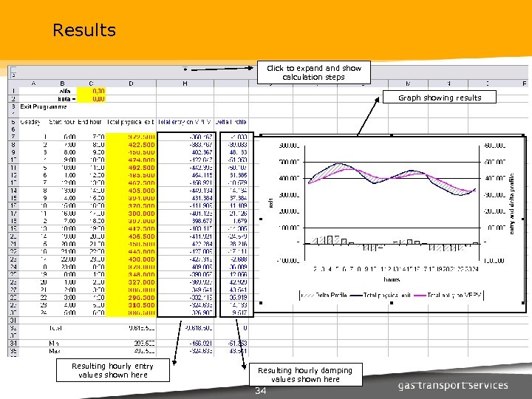
Task: Click the 'Max' label cell
Action: [54, 351]
